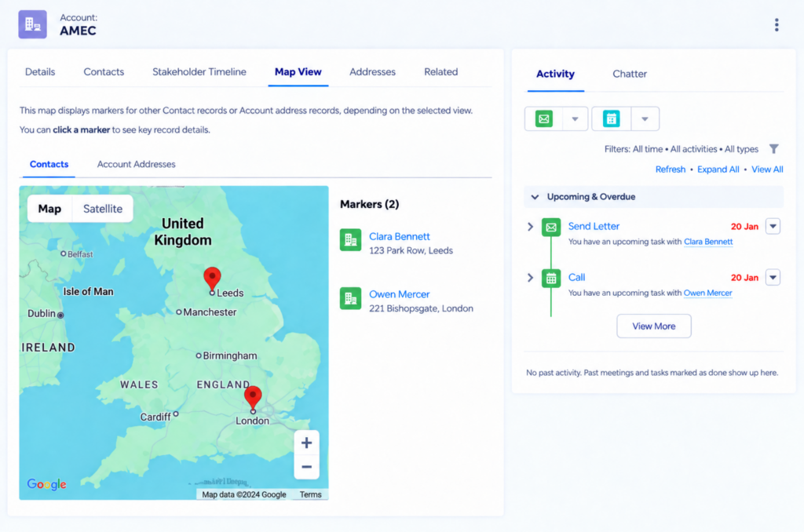Click the Google logo on the map
Viewport: 804px width, 532px height.
tap(46, 484)
